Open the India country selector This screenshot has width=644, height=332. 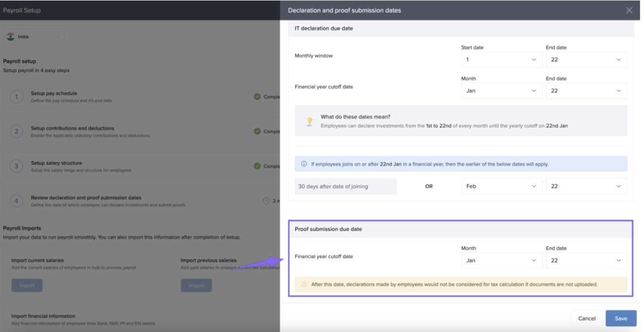(34, 37)
